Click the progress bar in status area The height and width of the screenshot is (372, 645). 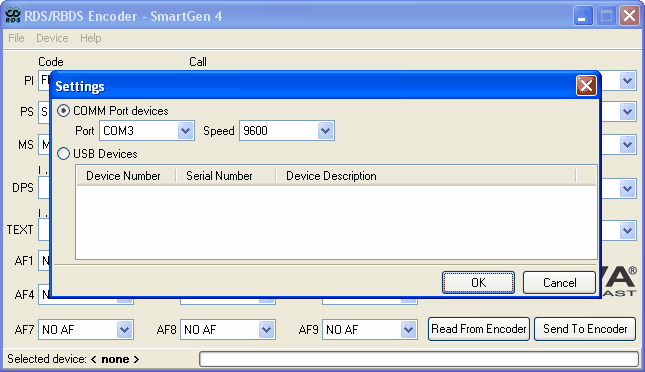[419, 359]
